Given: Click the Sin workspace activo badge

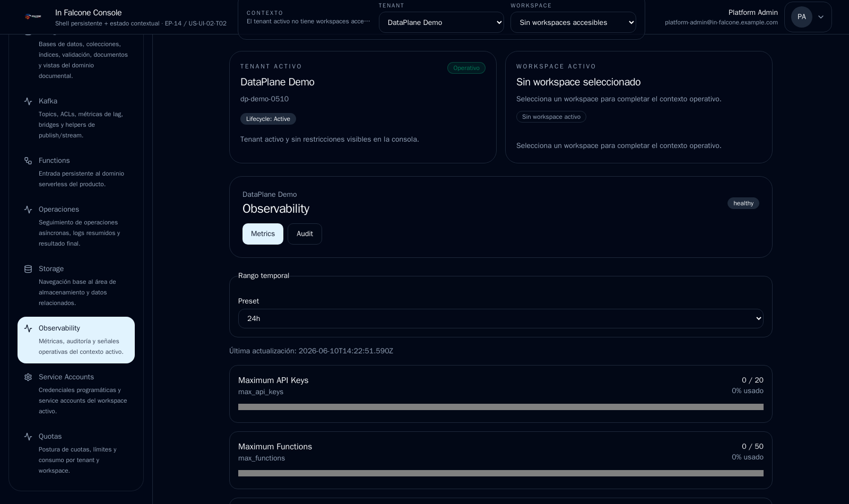Looking at the screenshot, I should 551,117.
